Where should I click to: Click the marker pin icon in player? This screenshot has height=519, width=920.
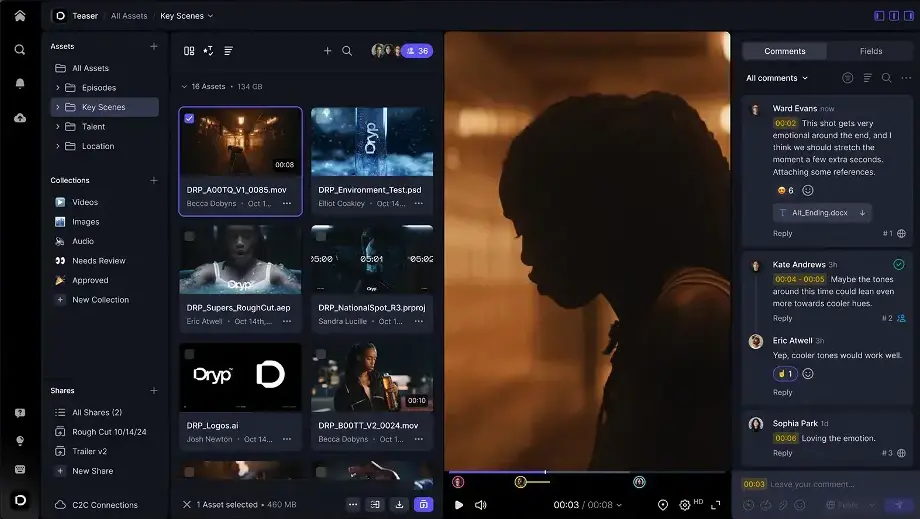coord(663,505)
